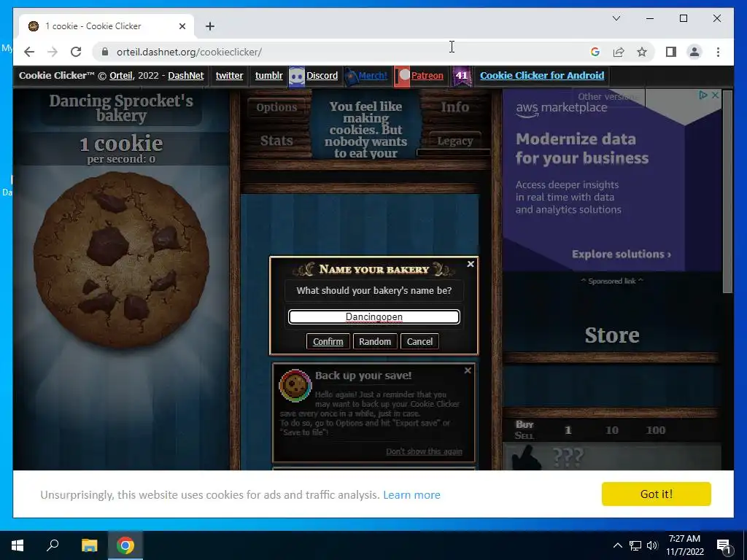Viewport: 747px width, 560px height.
Task: Open the Merch! link
Action: coord(373,75)
